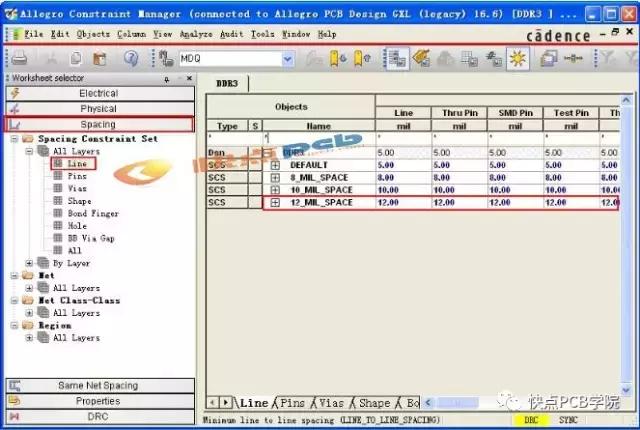Open the DRC section in selector

pos(100,417)
